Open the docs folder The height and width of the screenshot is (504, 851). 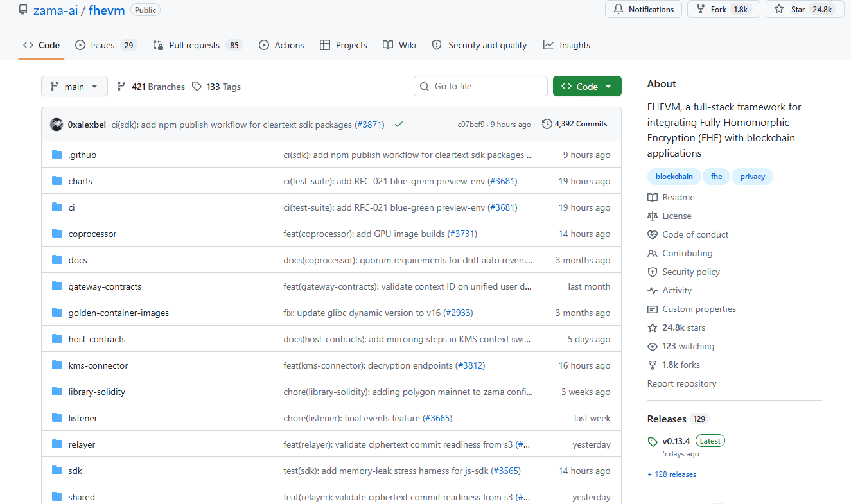(x=78, y=260)
